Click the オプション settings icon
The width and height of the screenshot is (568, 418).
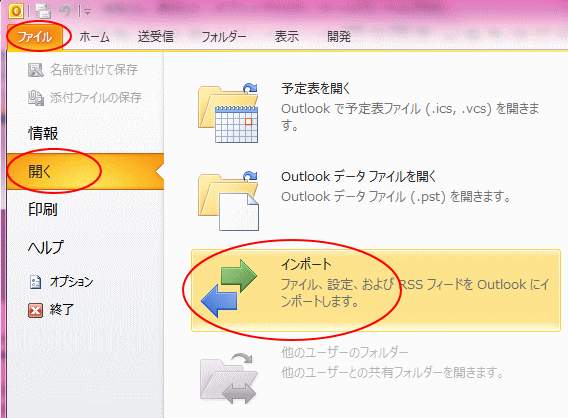[36, 282]
